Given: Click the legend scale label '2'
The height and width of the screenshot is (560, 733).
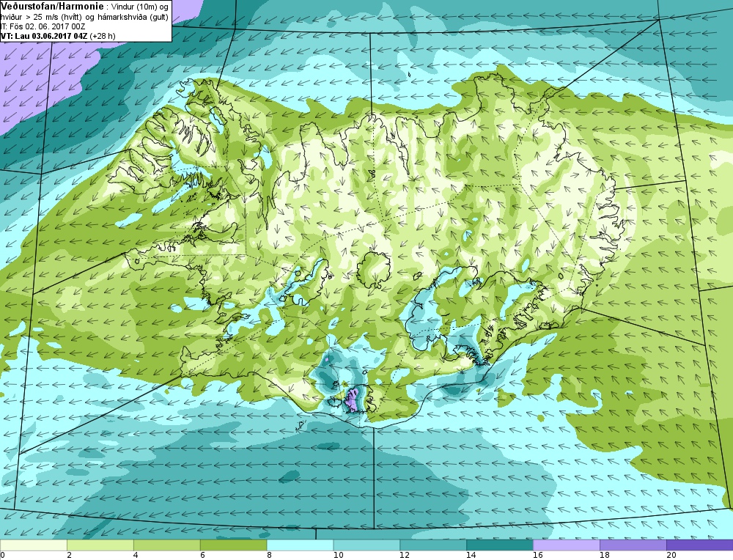Looking at the screenshot, I should point(69,556).
